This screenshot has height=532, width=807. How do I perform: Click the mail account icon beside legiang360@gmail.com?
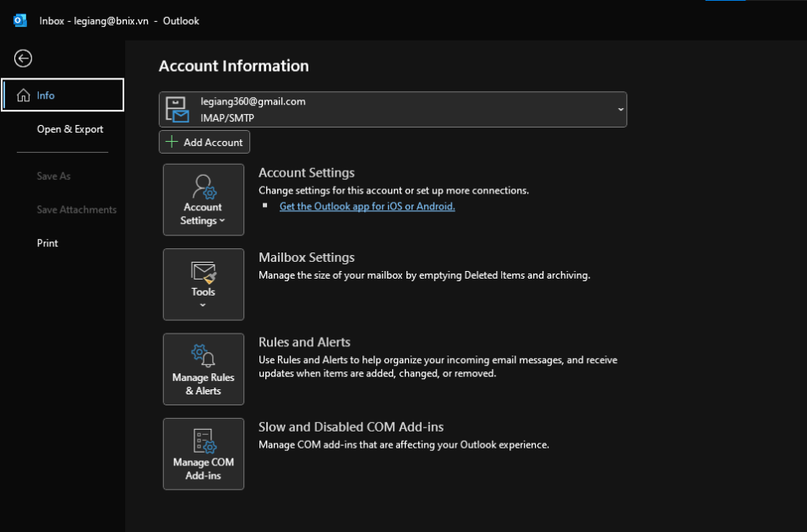click(x=177, y=110)
